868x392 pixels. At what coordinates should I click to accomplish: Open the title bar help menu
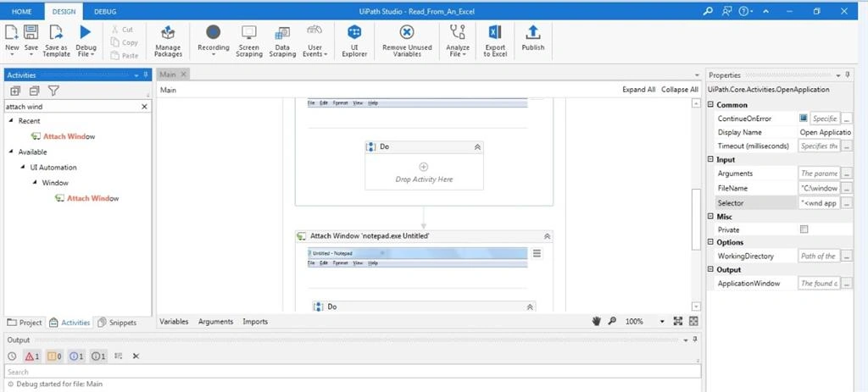(745, 11)
